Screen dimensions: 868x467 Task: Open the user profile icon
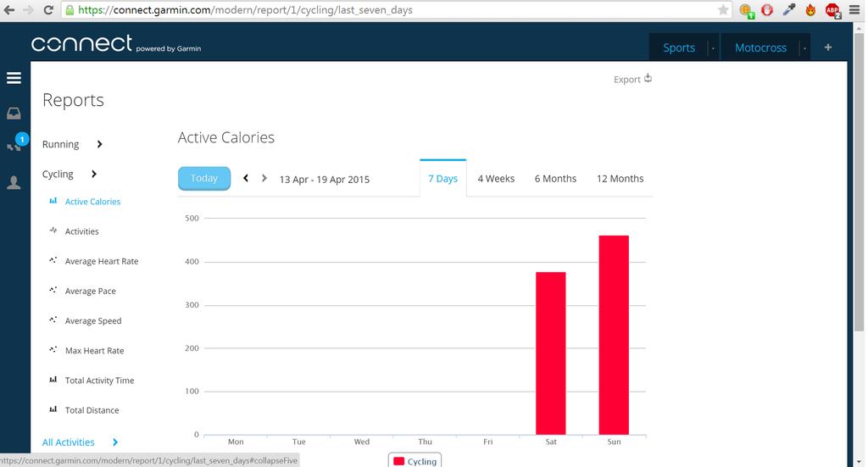pyautogui.click(x=14, y=182)
